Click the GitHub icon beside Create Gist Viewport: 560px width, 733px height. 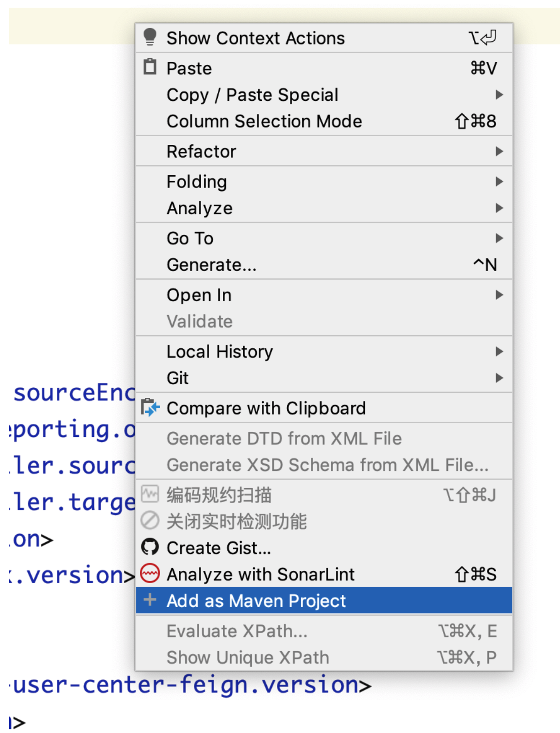tap(150, 547)
